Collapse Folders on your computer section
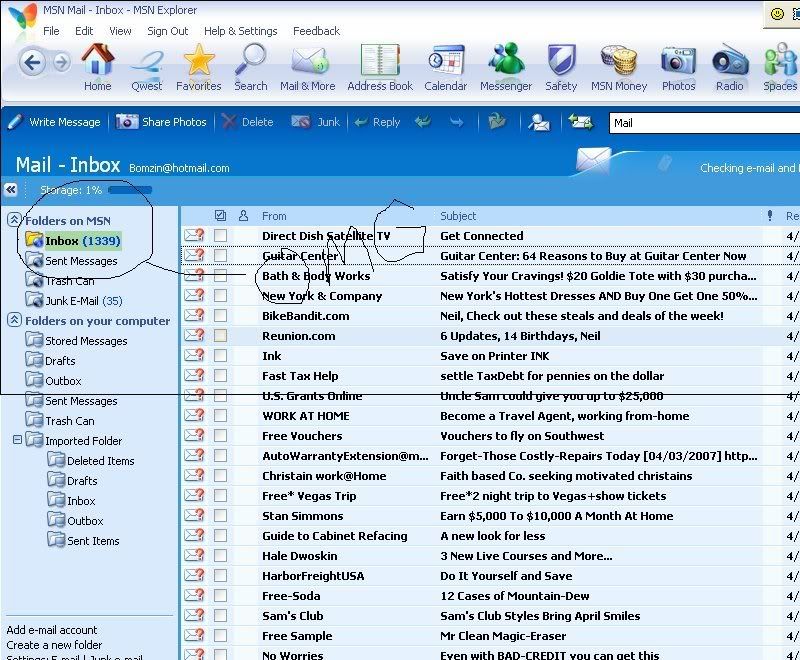This screenshot has height=660, width=800. point(14,320)
